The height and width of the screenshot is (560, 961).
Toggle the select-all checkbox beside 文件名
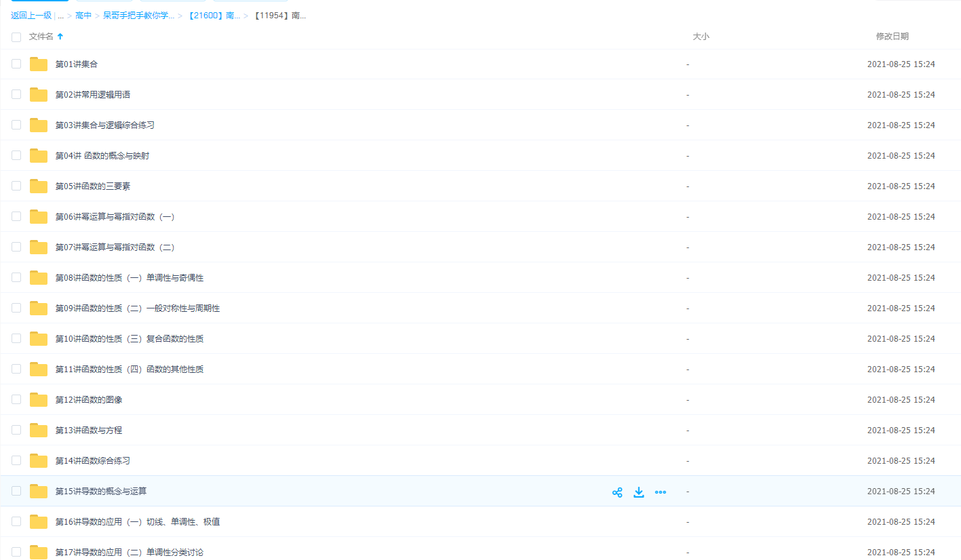point(16,37)
